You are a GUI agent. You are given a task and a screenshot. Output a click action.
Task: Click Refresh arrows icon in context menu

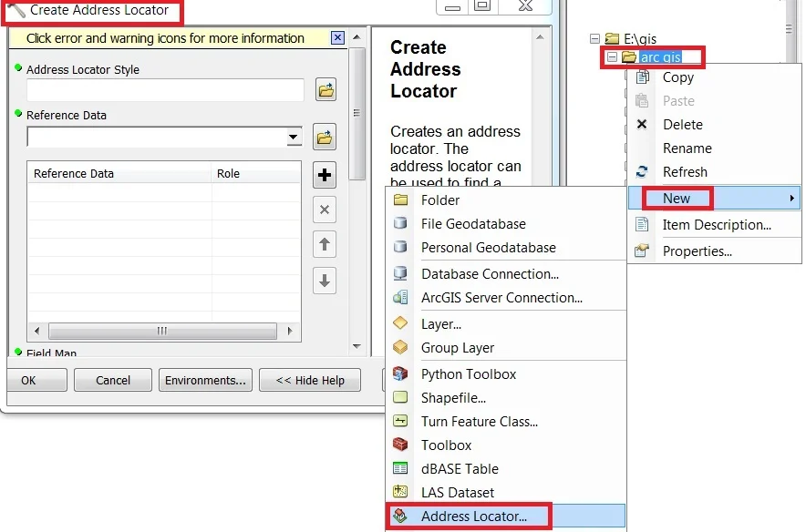click(x=642, y=171)
